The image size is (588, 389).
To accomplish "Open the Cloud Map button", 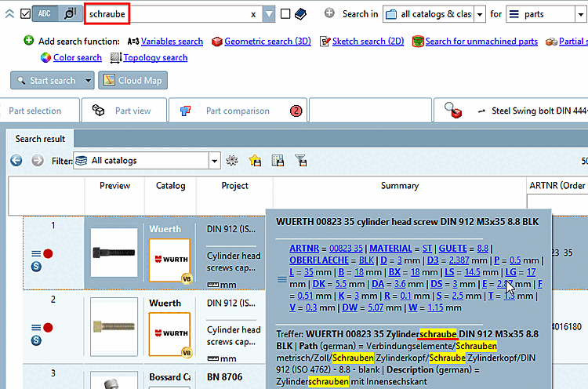I will (x=132, y=80).
